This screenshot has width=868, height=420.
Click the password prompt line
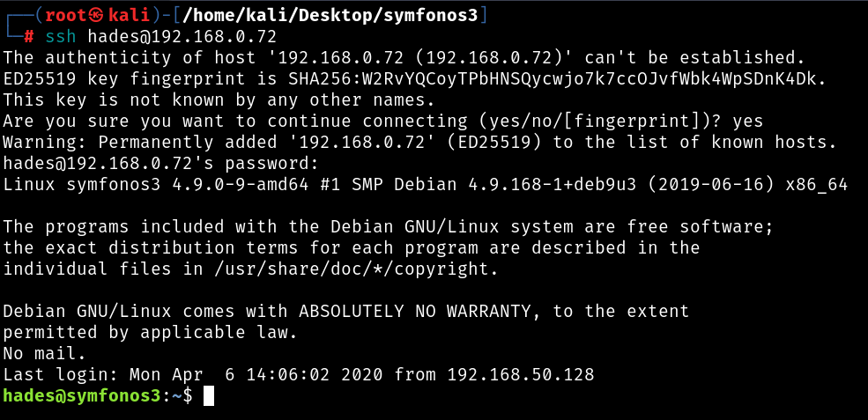point(161,163)
